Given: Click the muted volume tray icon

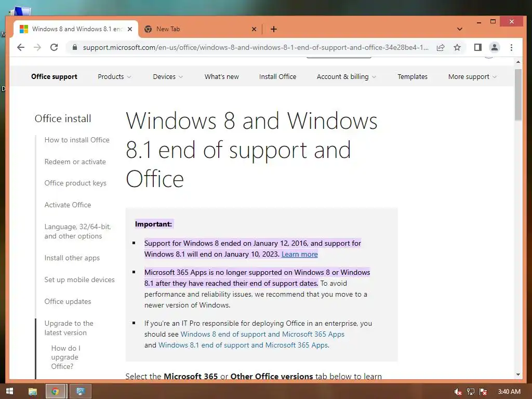Looking at the screenshot, I should [458, 392].
